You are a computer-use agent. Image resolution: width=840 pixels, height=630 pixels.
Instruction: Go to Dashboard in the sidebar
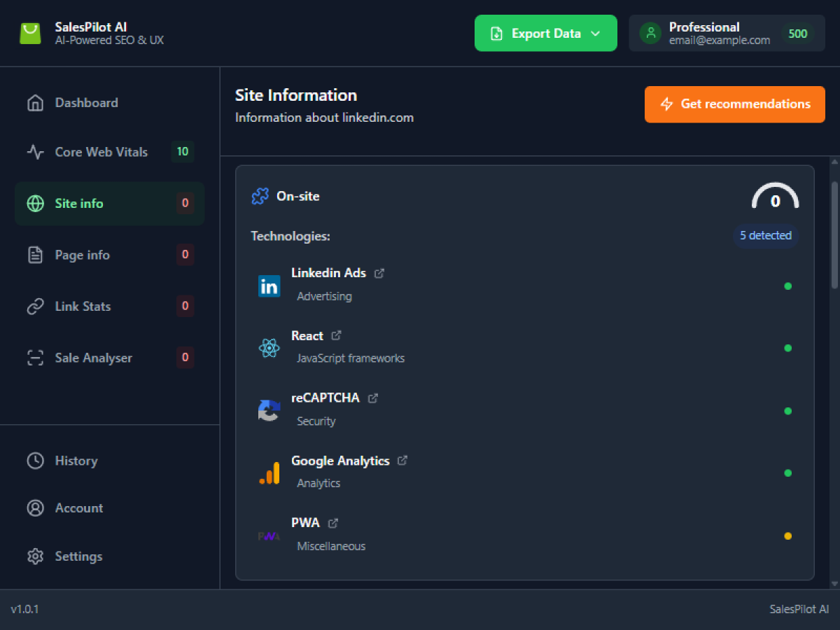point(86,103)
